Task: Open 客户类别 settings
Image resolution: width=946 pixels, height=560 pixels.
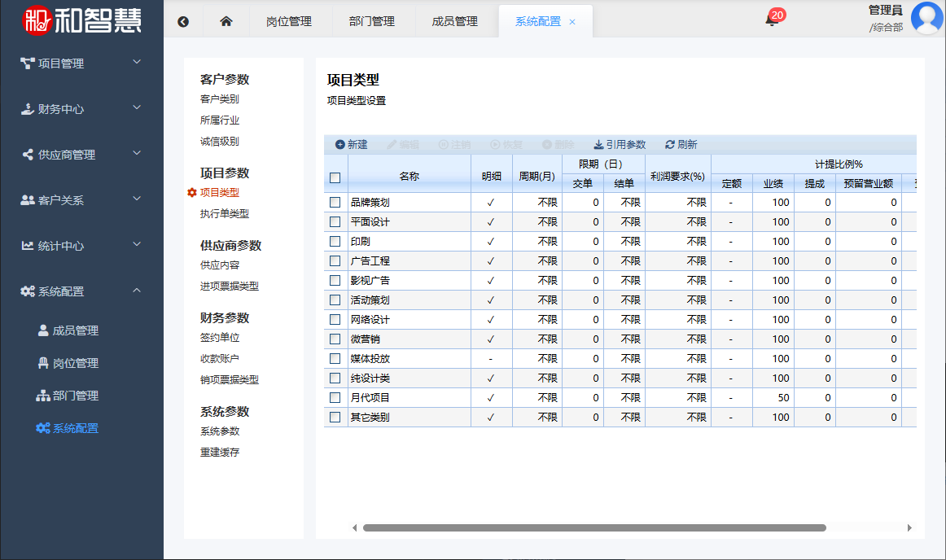Action: [x=220, y=99]
